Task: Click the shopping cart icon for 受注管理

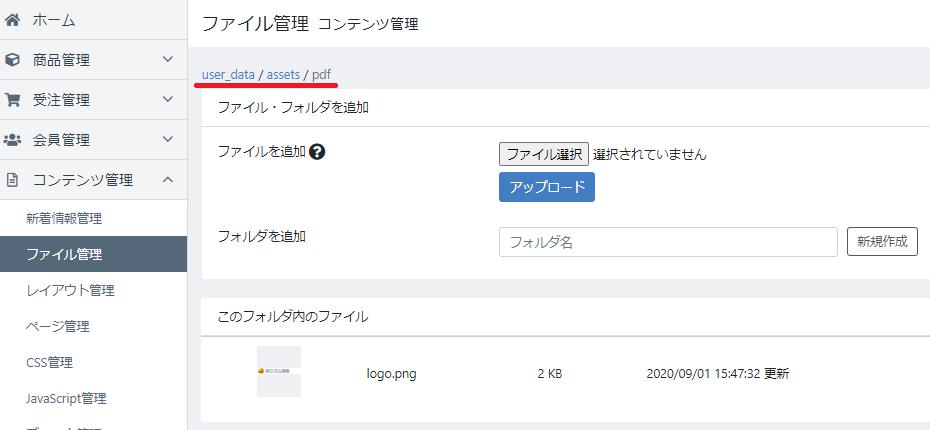Action: (x=12, y=100)
